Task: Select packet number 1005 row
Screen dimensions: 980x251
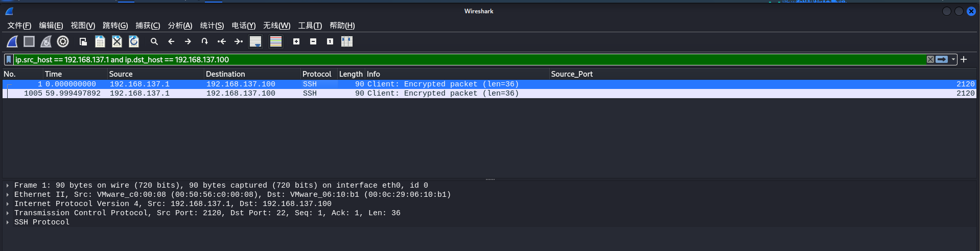Action: point(489,94)
